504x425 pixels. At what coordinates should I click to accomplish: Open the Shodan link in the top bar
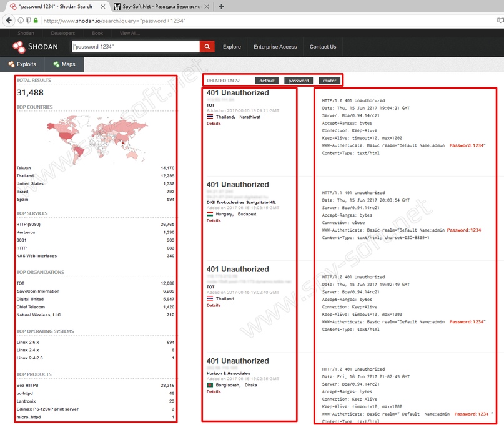[x=26, y=33]
